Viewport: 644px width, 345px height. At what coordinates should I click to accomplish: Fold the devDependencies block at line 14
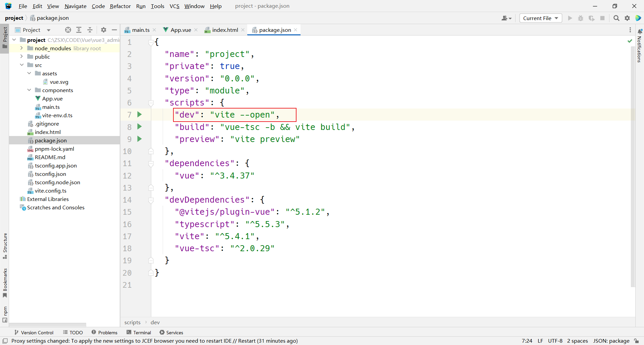pos(151,200)
